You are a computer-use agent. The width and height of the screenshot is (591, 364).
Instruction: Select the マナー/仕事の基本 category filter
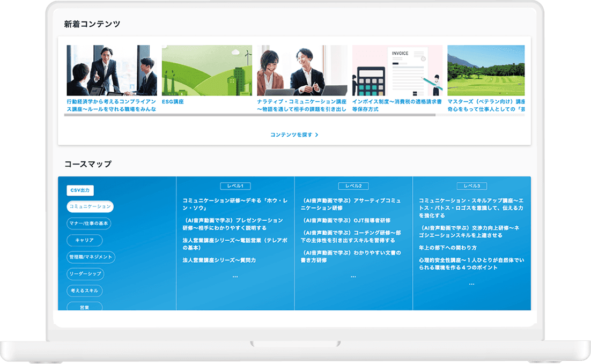(x=89, y=224)
